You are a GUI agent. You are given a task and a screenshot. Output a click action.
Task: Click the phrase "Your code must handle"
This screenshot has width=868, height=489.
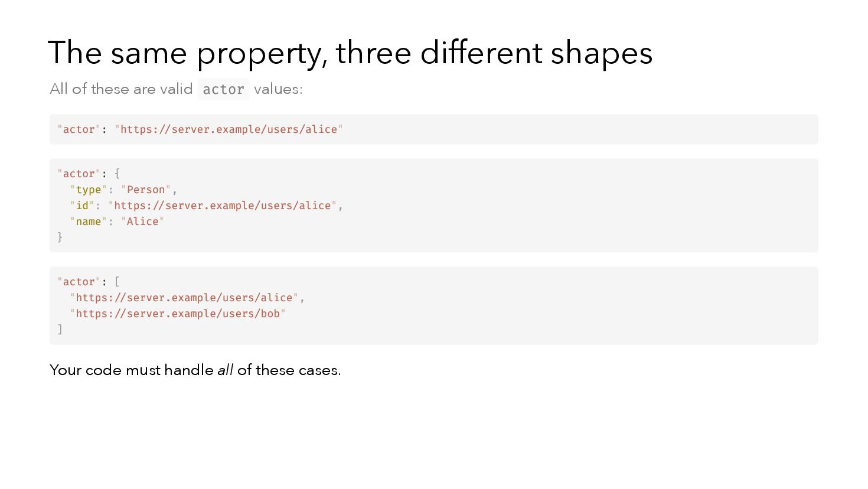131,370
